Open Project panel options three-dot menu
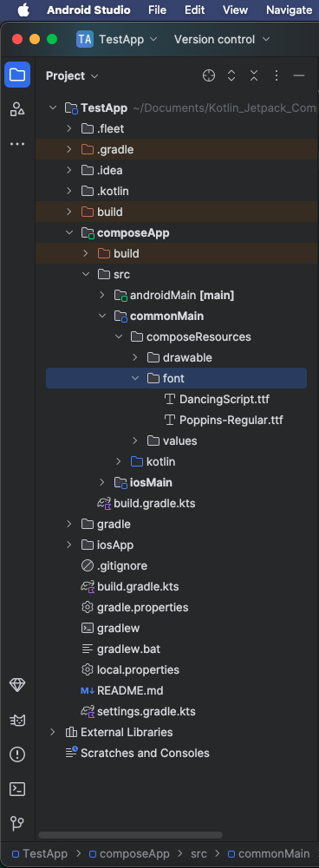The height and width of the screenshot is (868, 319). pyautogui.click(x=277, y=75)
